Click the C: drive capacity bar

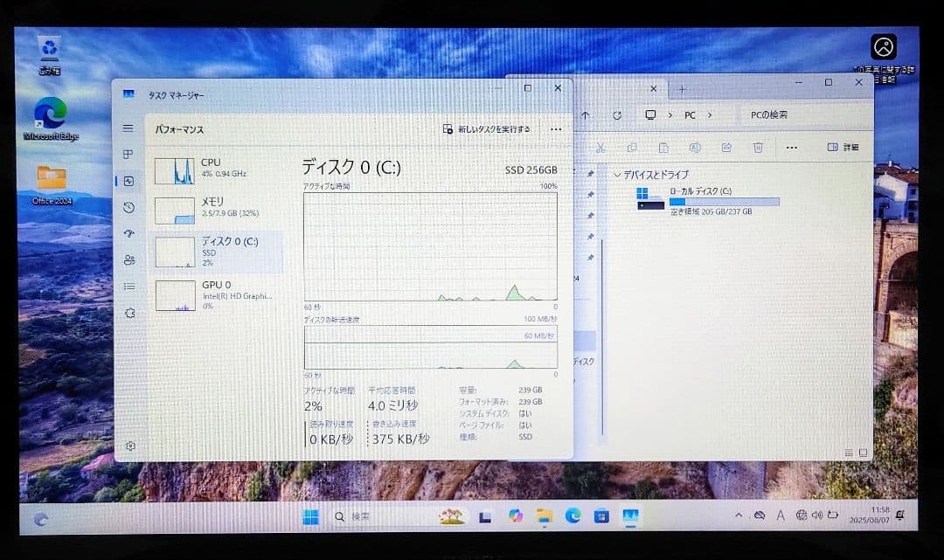[725, 202]
